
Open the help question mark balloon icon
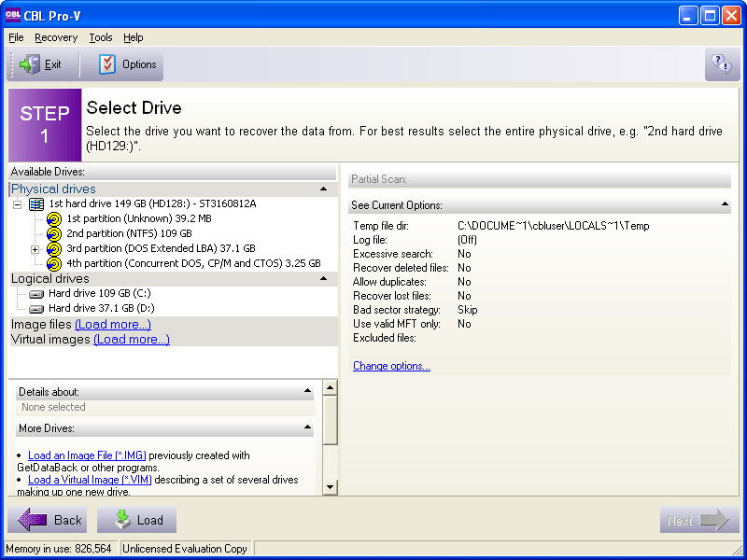point(721,63)
